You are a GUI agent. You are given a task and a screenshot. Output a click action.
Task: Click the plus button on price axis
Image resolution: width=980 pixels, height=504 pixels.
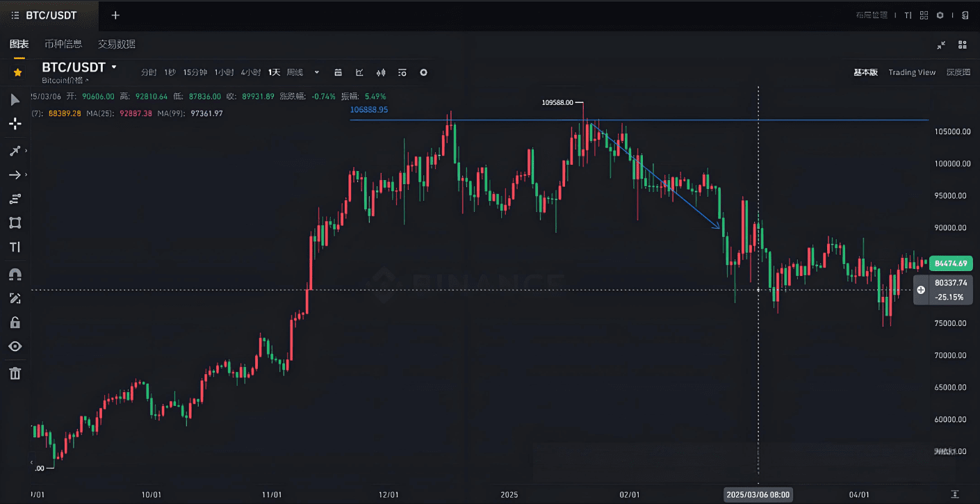[921, 290]
